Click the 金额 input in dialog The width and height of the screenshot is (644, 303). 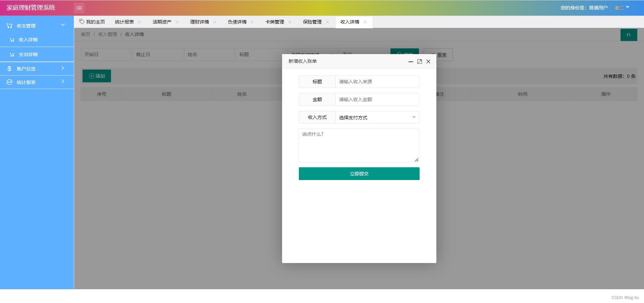coord(377,99)
